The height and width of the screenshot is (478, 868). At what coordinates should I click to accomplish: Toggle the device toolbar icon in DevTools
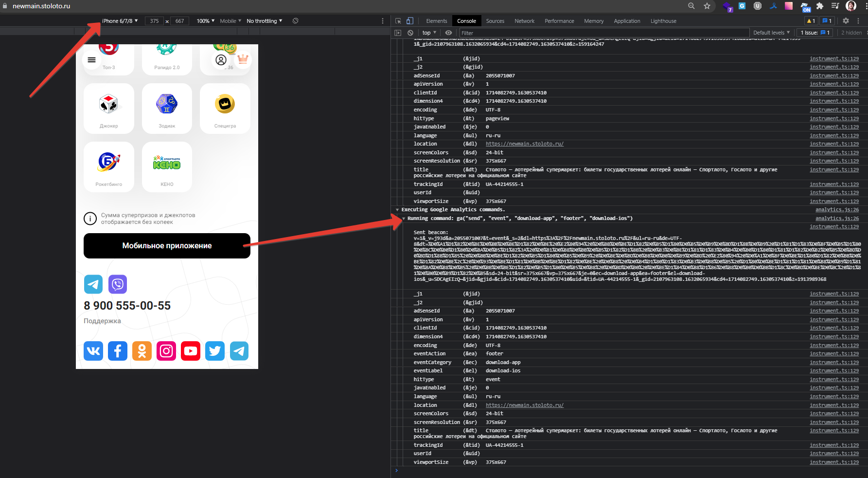pyautogui.click(x=409, y=21)
